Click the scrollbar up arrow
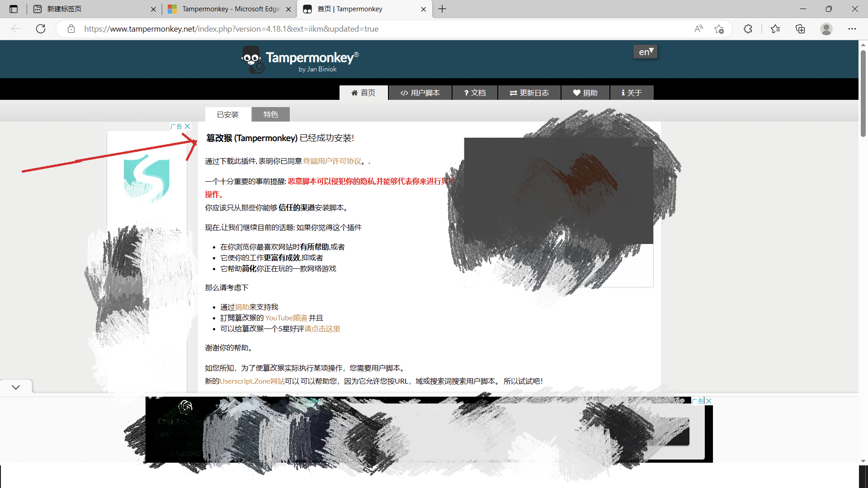The image size is (868, 488). pos(863,45)
